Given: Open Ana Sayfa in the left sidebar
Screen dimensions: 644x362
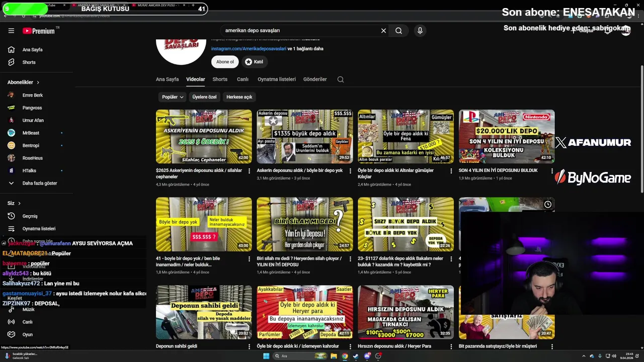Looking at the screenshot, I should [33, 50].
